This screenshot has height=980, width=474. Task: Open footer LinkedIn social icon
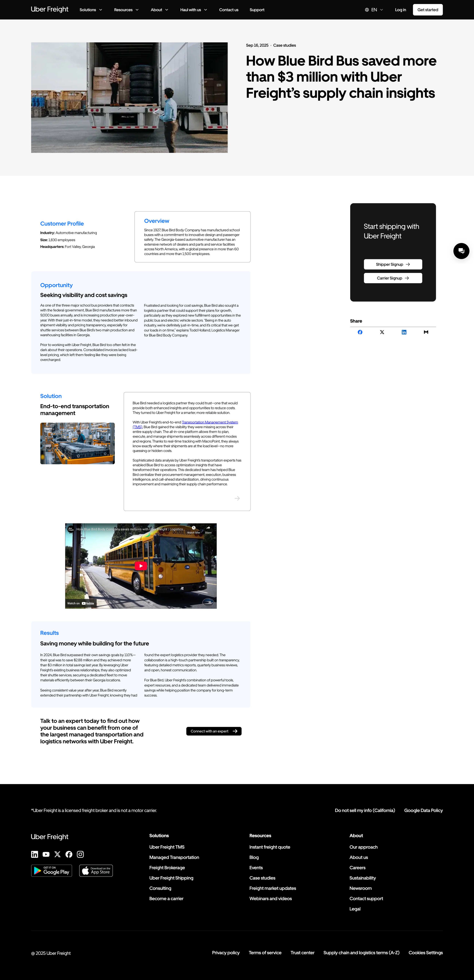[x=35, y=854]
